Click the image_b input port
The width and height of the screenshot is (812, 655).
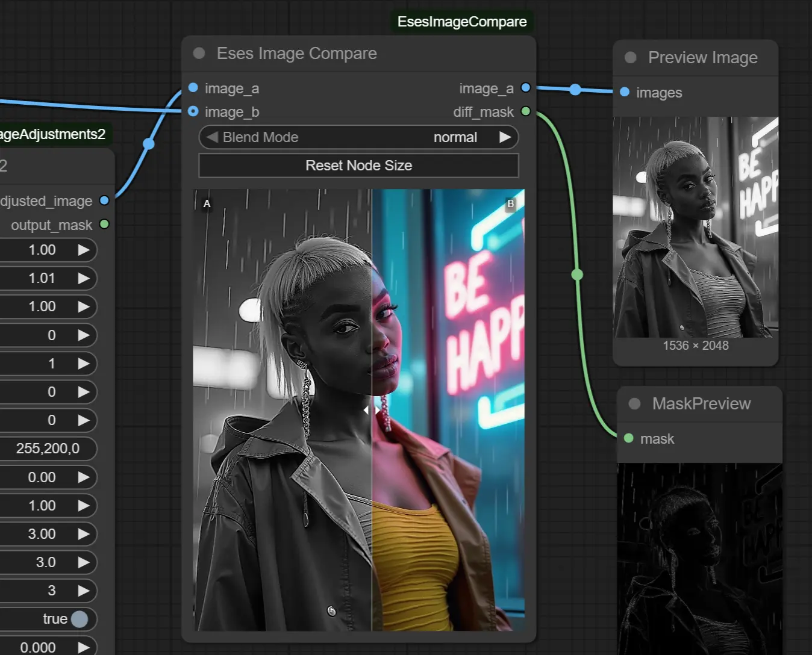tap(193, 111)
